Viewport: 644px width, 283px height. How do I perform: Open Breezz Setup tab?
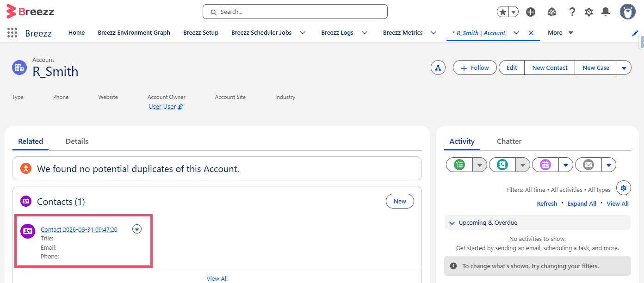pyautogui.click(x=201, y=33)
